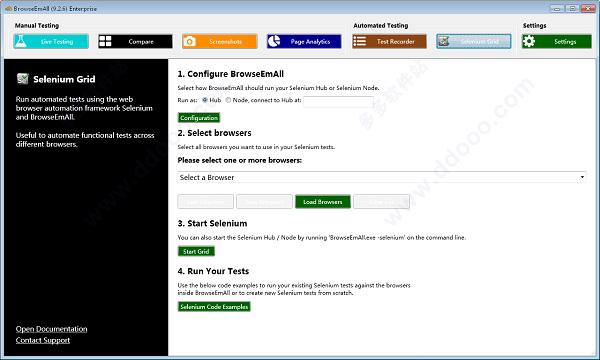Screen dimensions: 600x360
Task: Click 'Please select one or more browsers:' text
Action: tap(240, 160)
